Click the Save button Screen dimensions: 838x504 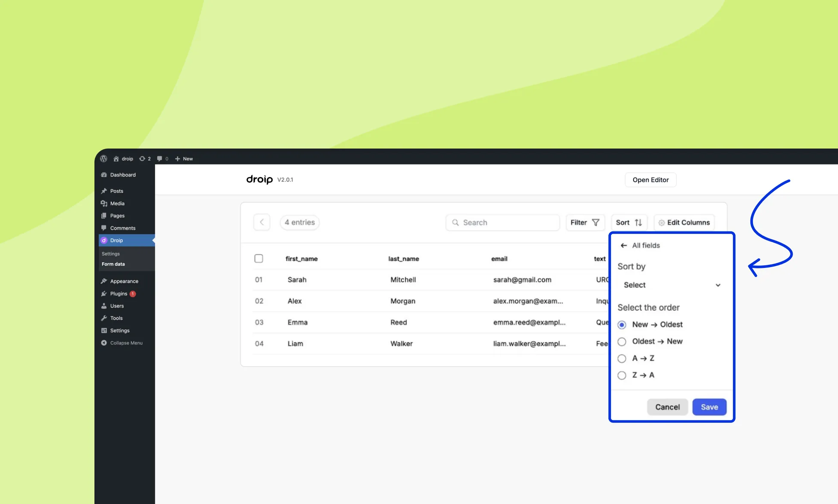(x=709, y=407)
